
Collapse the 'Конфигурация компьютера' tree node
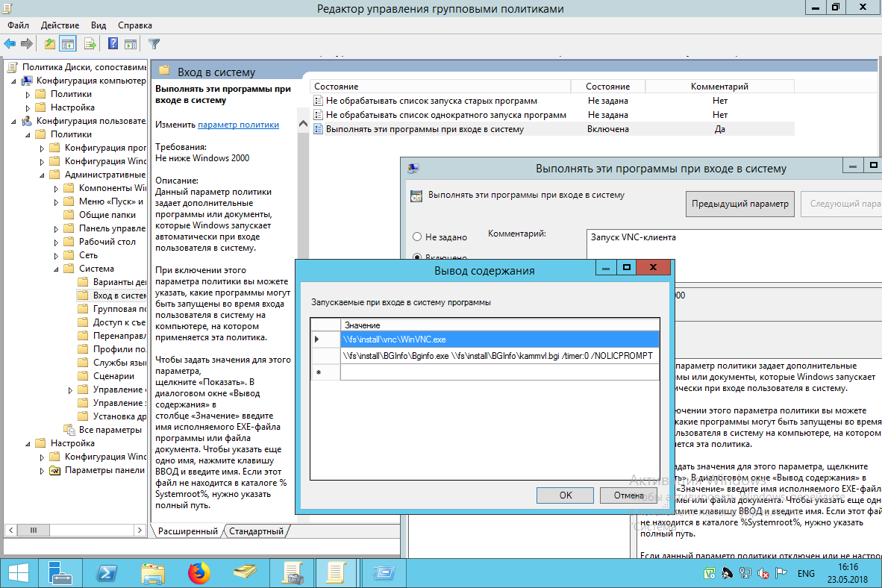[x=13, y=81]
